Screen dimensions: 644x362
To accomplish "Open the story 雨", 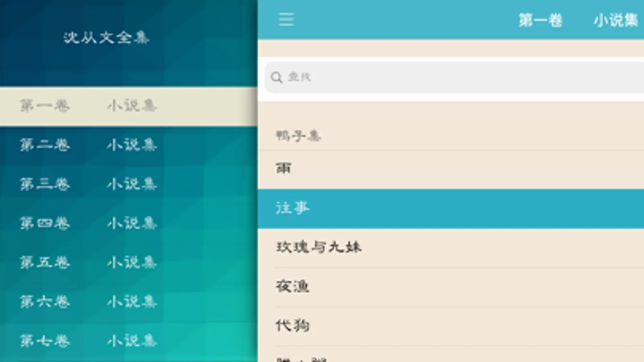I will click(x=451, y=169).
